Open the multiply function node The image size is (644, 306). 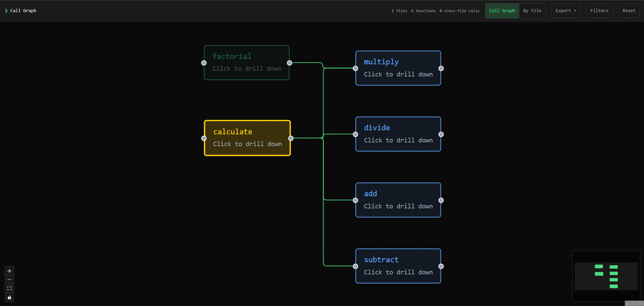pos(398,68)
